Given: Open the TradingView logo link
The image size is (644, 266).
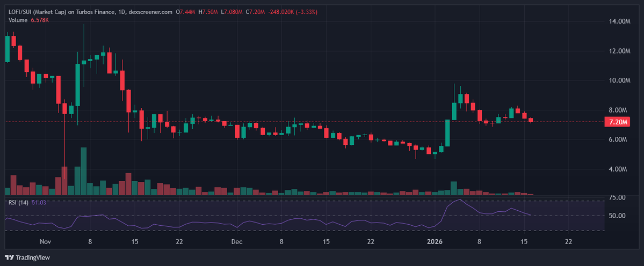Looking at the screenshot, I should pyautogui.click(x=27, y=257).
